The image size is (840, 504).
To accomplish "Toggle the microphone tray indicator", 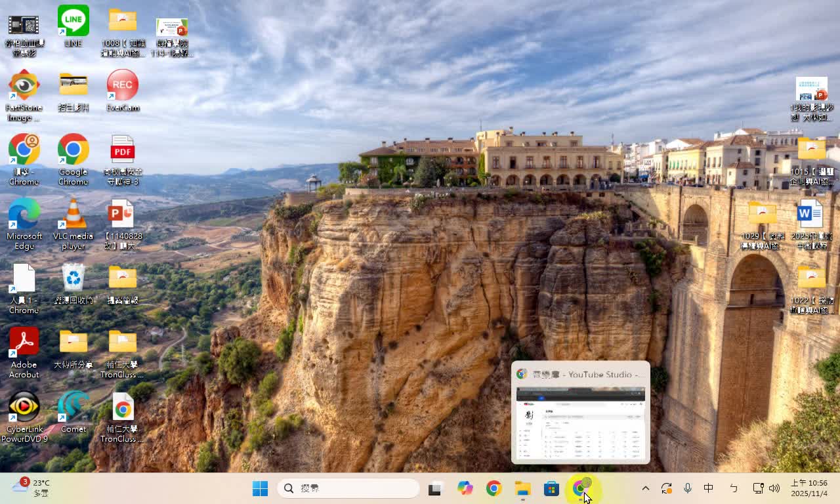I will (688, 488).
